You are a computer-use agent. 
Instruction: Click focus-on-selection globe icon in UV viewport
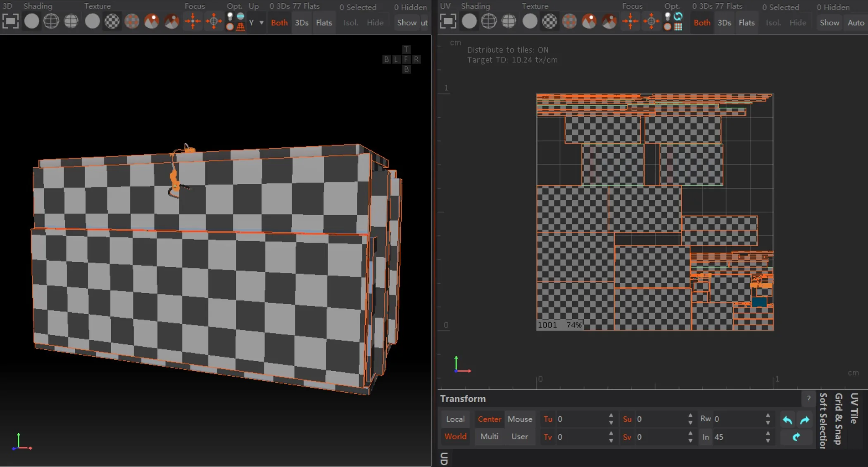click(x=651, y=21)
